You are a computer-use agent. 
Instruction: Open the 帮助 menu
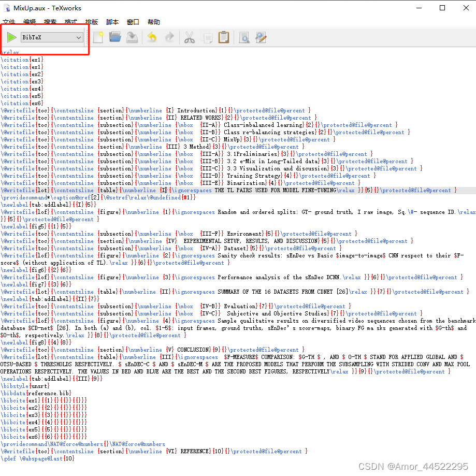click(153, 22)
